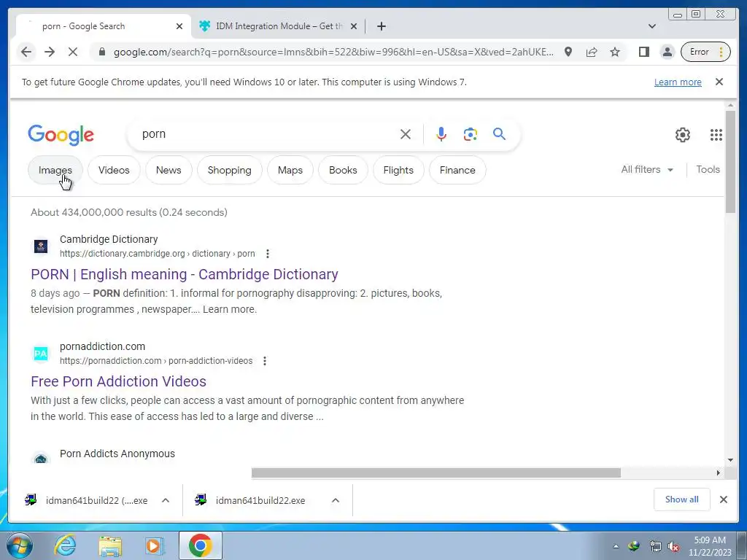The height and width of the screenshot is (560, 747).
Task: Switch to the Finance filter
Action: [457, 170]
